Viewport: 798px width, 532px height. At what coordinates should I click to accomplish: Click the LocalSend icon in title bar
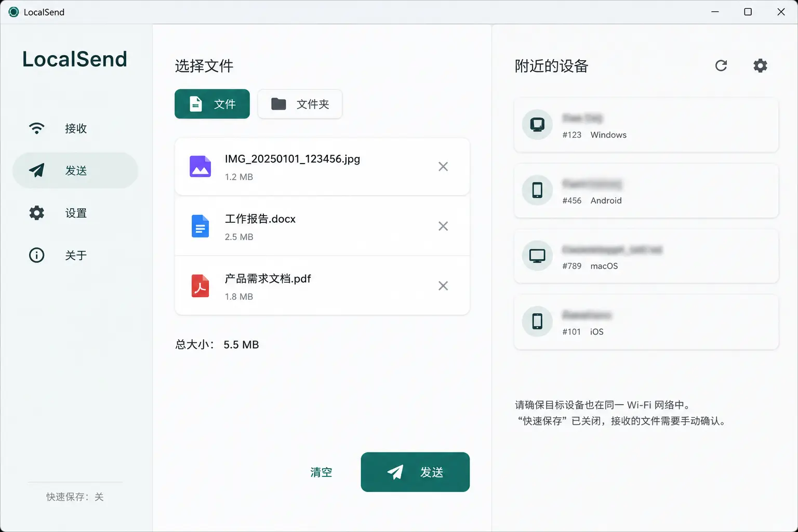(x=14, y=12)
